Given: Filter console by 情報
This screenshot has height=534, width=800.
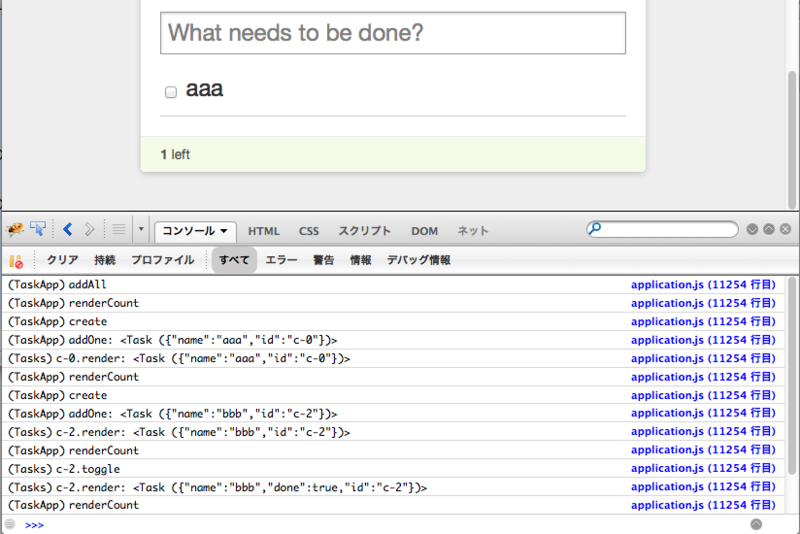Looking at the screenshot, I should (360, 260).
